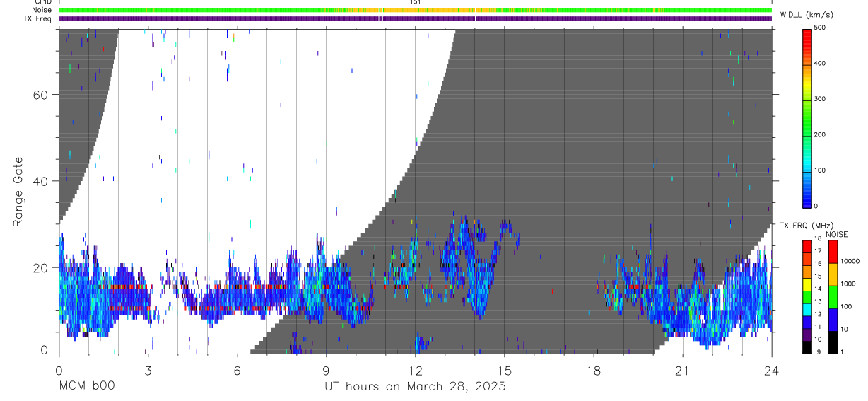
Task: Click the '300' tick on WID color bar
Action: pyautogui.click(x=820, y=99)
